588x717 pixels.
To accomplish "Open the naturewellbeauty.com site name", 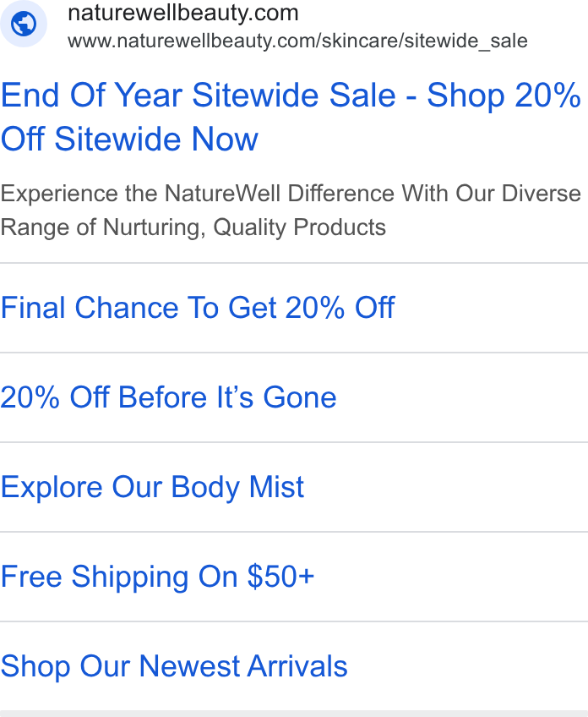I will click(182, 13).
